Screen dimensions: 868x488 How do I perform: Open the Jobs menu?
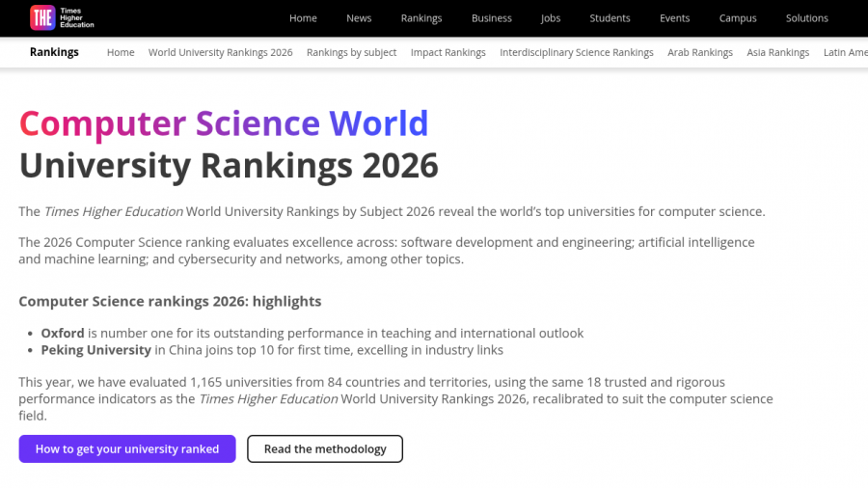[x=551, y=18]
